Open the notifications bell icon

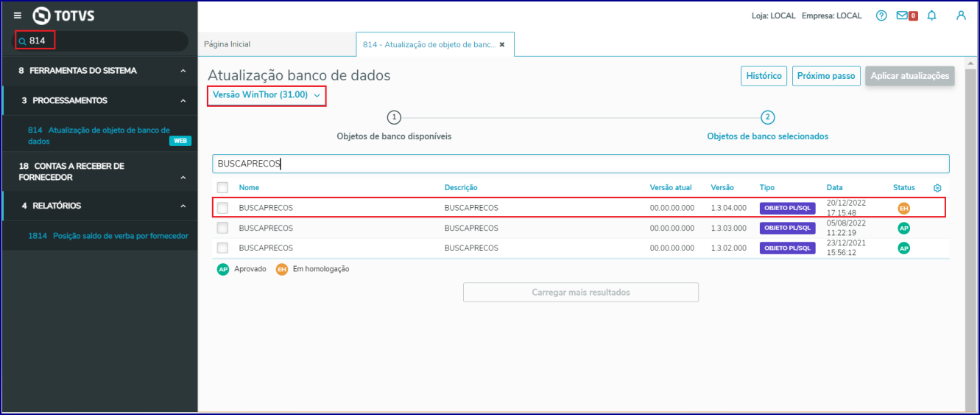(932, 15)
